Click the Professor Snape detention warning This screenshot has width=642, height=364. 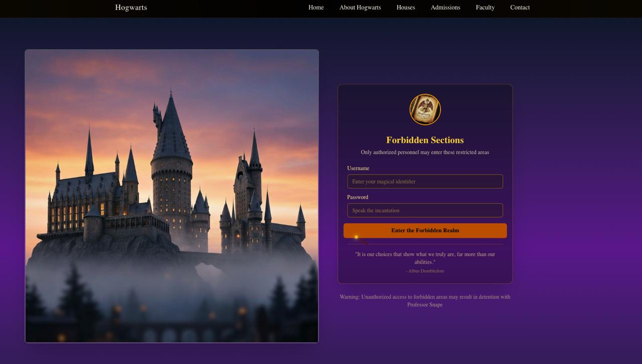[x=425, y=301]
